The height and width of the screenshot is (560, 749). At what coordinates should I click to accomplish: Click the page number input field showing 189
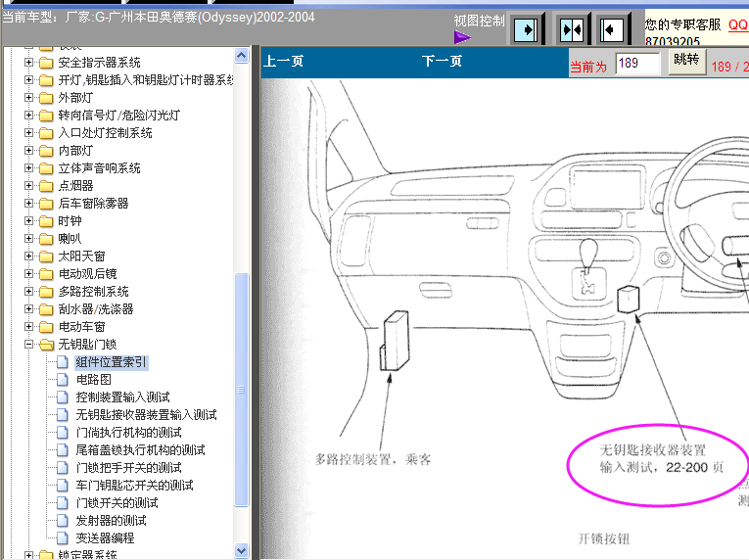637,63
